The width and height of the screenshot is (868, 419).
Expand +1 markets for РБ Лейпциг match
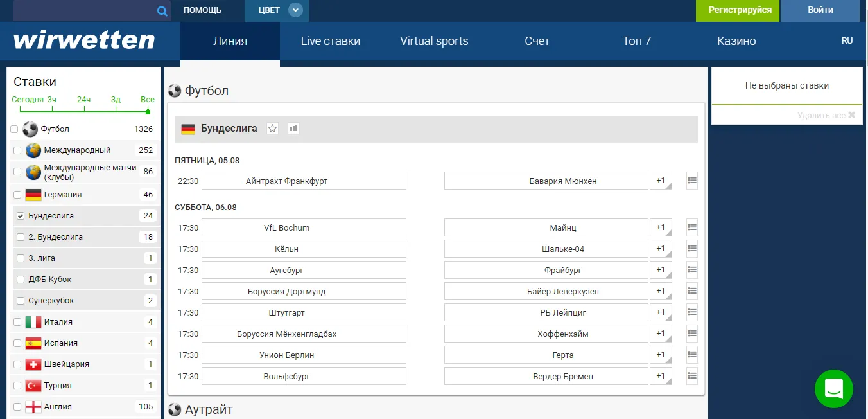(661, 312)
